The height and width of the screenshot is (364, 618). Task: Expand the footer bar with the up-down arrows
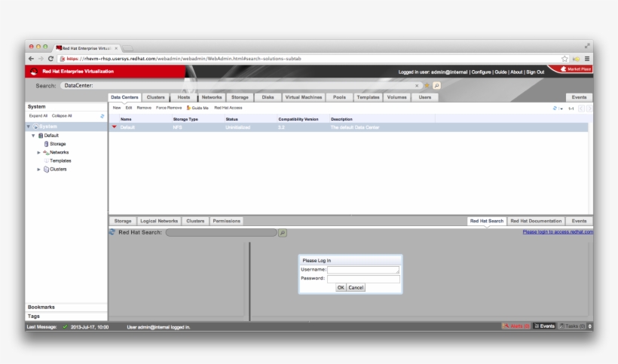point(589,326)
